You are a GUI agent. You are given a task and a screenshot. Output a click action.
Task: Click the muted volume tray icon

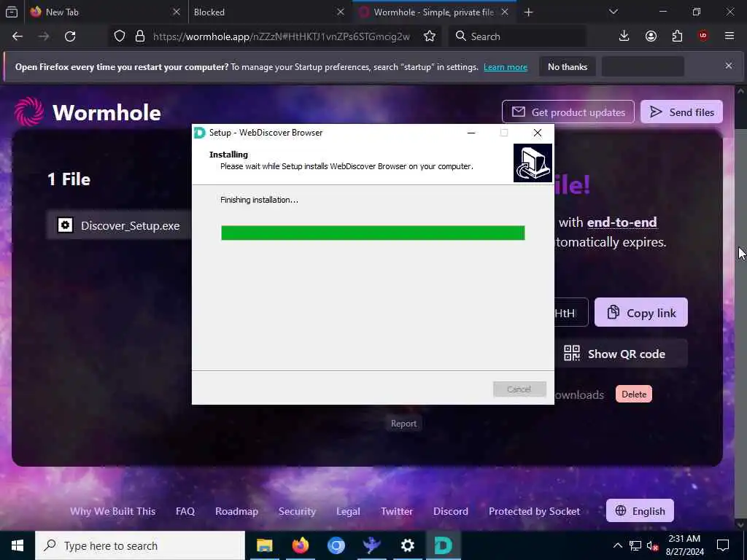click(x=652, y=545)
